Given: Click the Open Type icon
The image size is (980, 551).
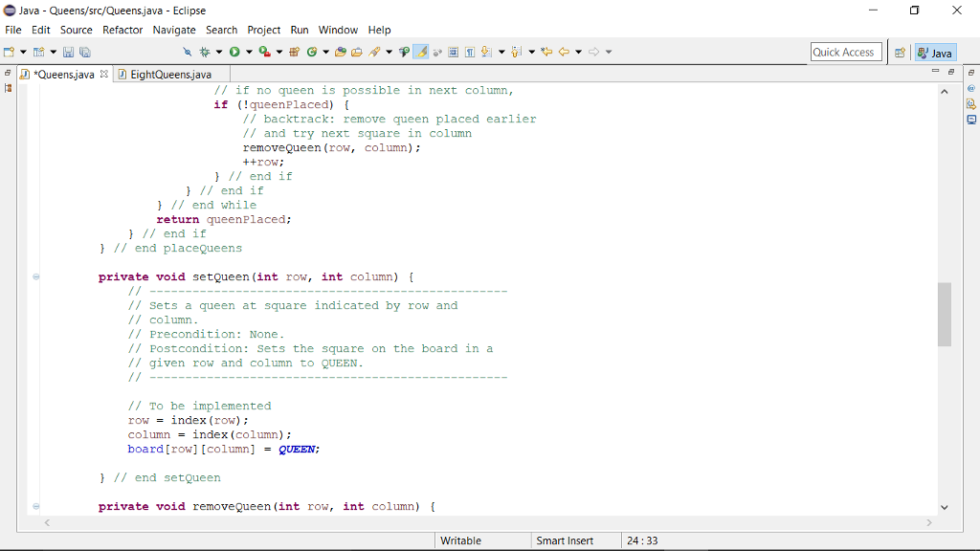Looking at the screenshot, I should click(x=341, y=52).
